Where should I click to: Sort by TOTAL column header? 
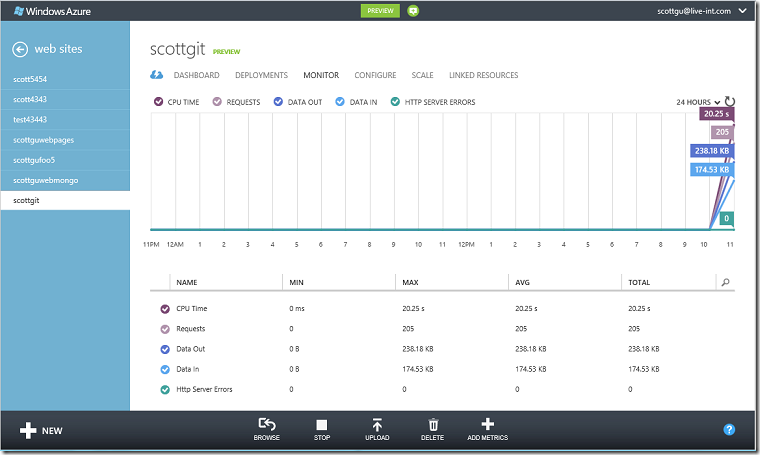[x=639, y=282]
